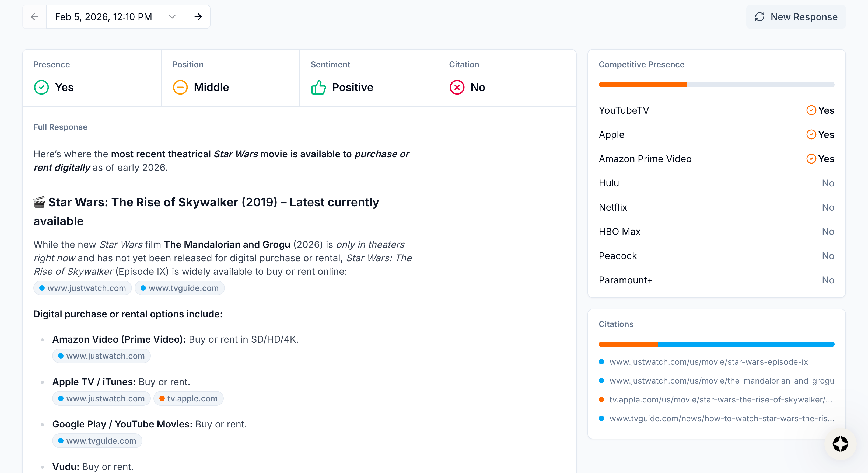The image size is (868, 473).
Task: Open the tv.apple.com rise-of-skywalker citation link
Action: pos(720,399)
